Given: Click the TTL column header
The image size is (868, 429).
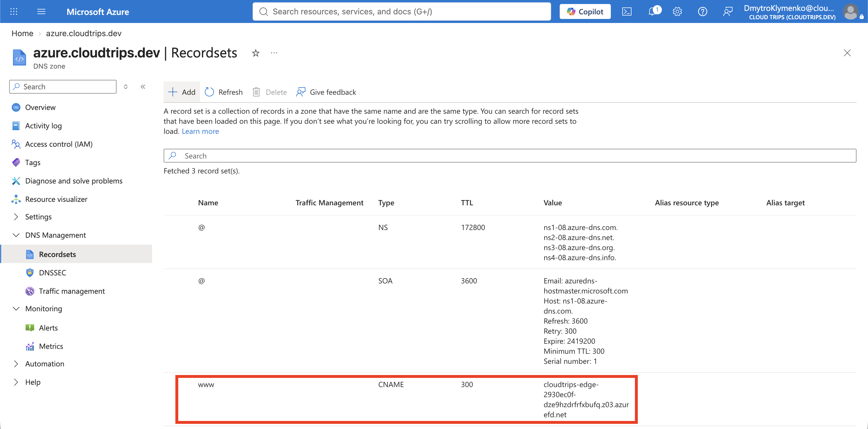Looking at the screenshot, I should pos(467,202).
